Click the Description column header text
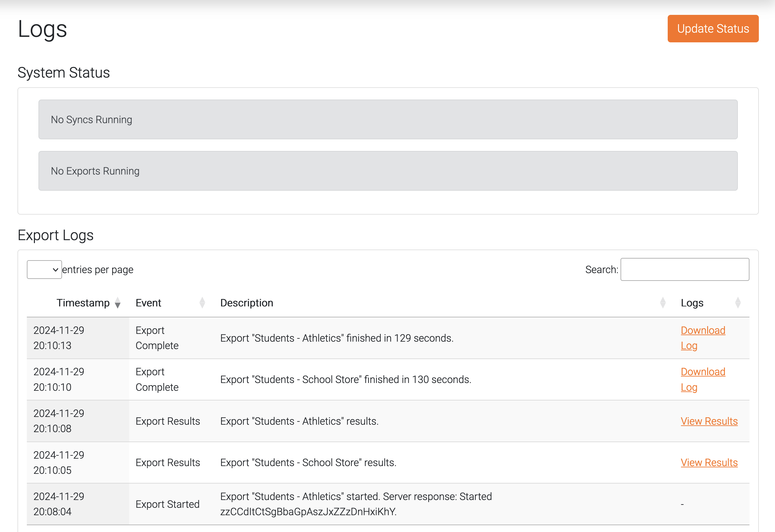775x532 pixels. point(247,303)
